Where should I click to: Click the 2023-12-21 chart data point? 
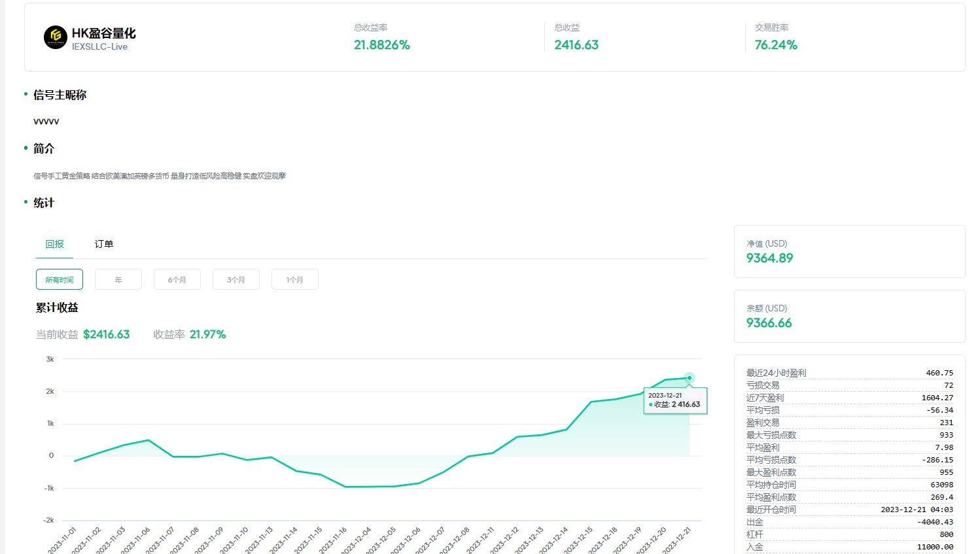tap(689, 378)
